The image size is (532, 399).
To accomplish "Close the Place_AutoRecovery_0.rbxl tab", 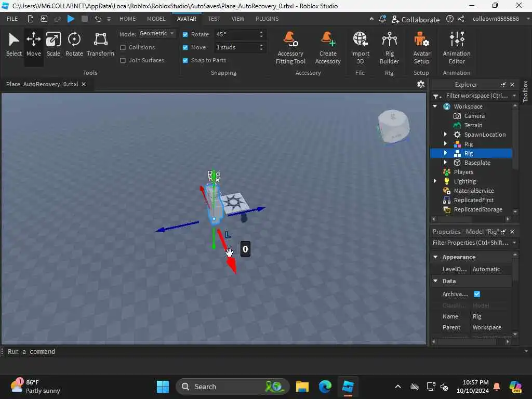I will tap(84, 84).
